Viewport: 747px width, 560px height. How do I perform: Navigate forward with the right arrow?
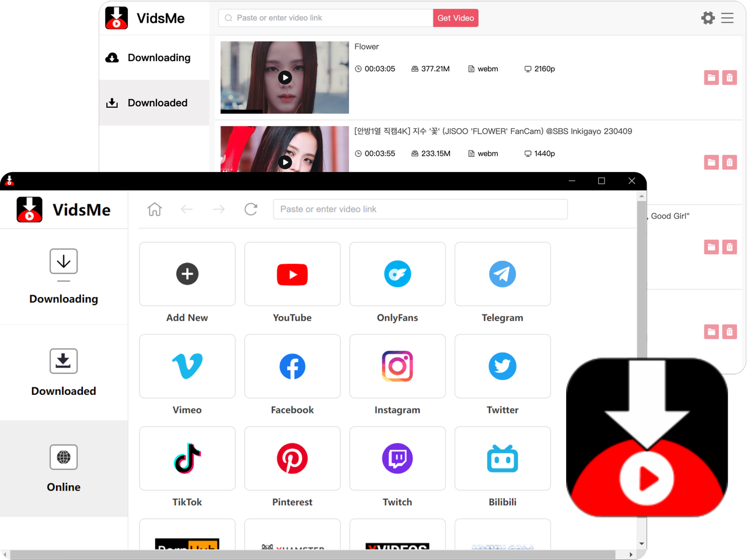click(219, 209)
